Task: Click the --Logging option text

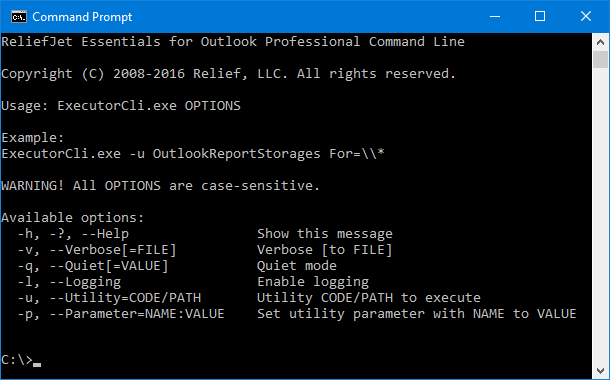Action: (x=85, y=282)
